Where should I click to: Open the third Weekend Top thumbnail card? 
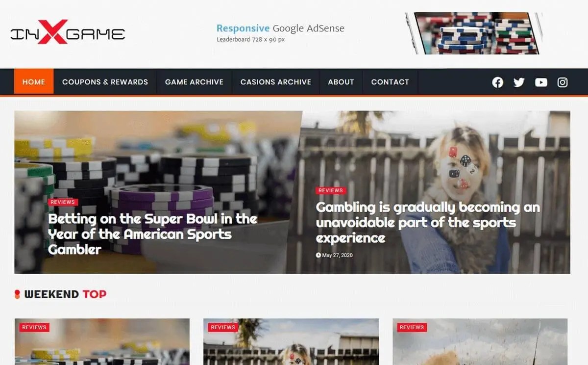[480, 341]
